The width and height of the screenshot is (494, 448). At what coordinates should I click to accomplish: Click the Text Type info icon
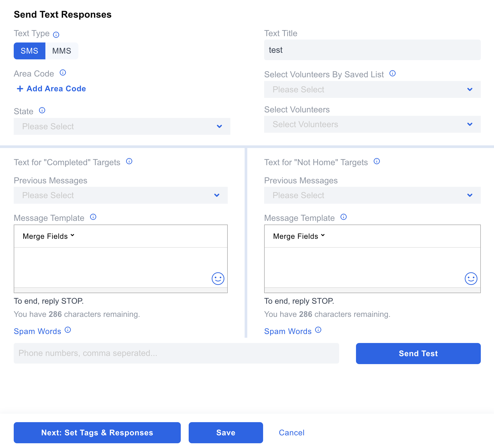[x=56, y=35]
